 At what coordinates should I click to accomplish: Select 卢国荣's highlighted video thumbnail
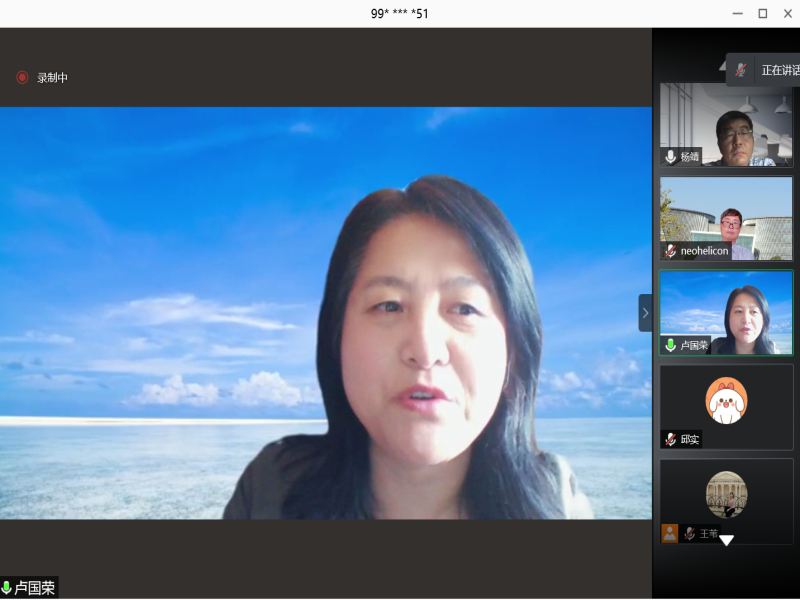(726, 310)
